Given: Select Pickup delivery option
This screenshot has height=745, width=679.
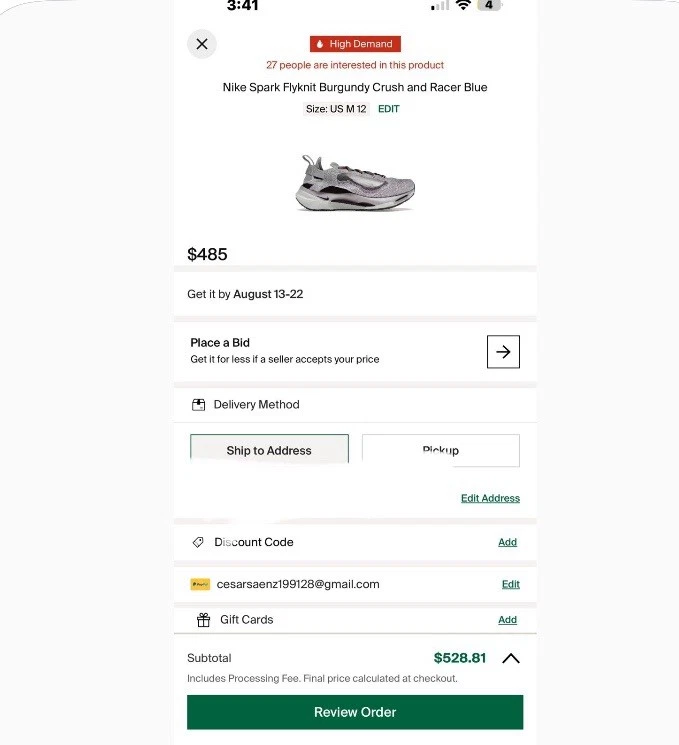Looking at the screenshot, I should pyautogui.click(x=440, y=450).
